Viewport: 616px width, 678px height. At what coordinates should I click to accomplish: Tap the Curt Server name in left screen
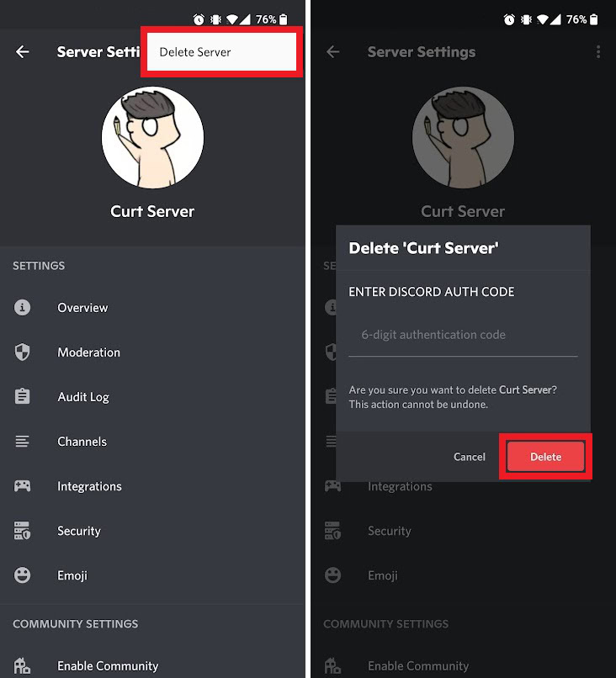point(152,211)
